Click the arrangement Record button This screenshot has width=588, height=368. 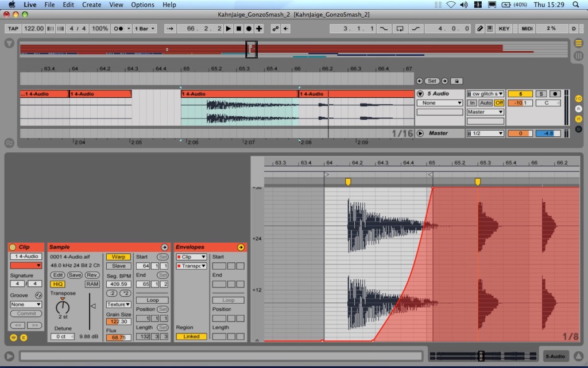(249, 28)
